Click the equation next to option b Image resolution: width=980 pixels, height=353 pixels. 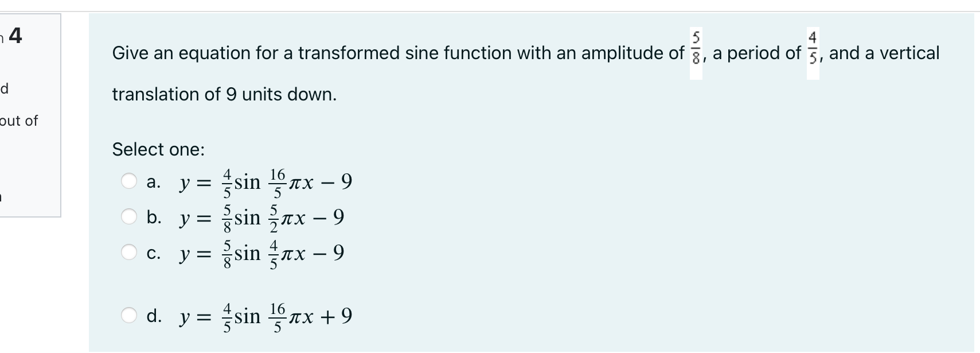point(261,216)
